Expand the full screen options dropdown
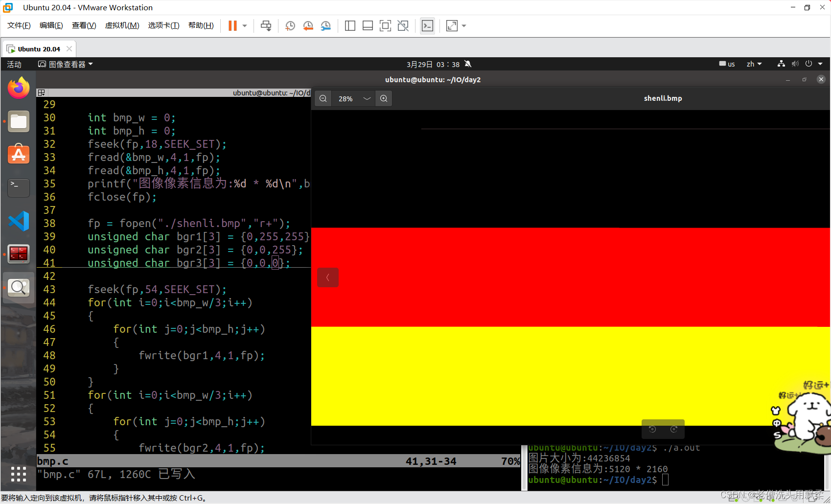 pyautogui.click(x=463, y=25)
